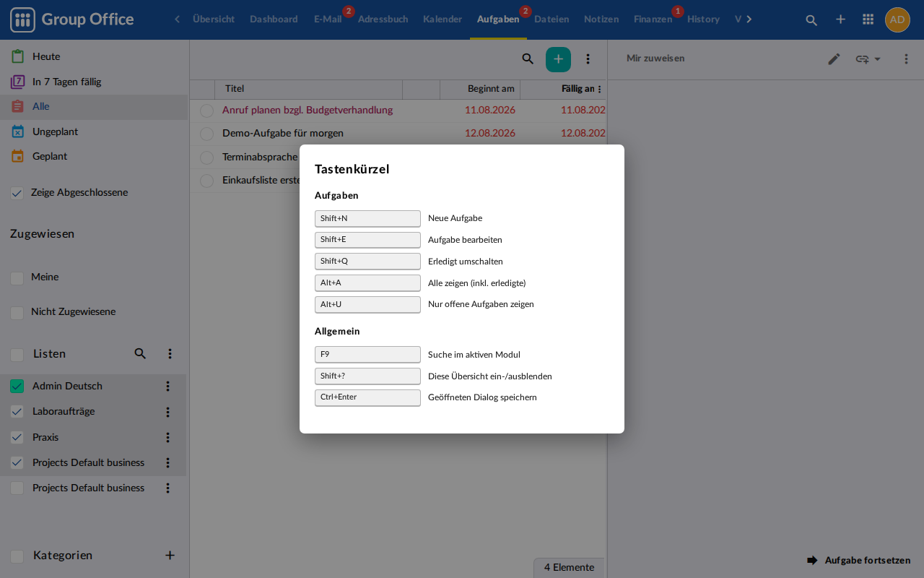Uncheck the Praxis list checkbox
The height and width of the screenshot is (578, 924).
pyautogui.click(x=17, y=437)
